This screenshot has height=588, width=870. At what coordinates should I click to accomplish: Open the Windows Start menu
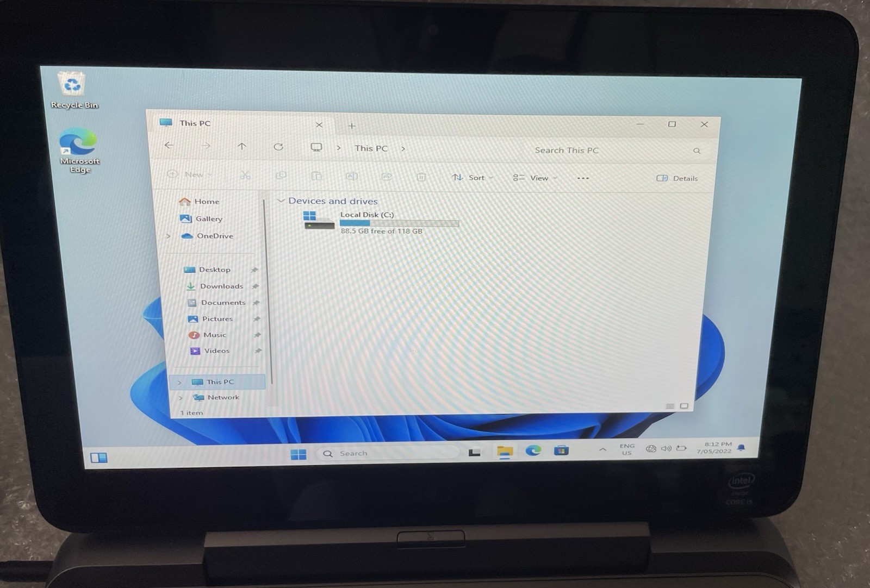point(299,454)
